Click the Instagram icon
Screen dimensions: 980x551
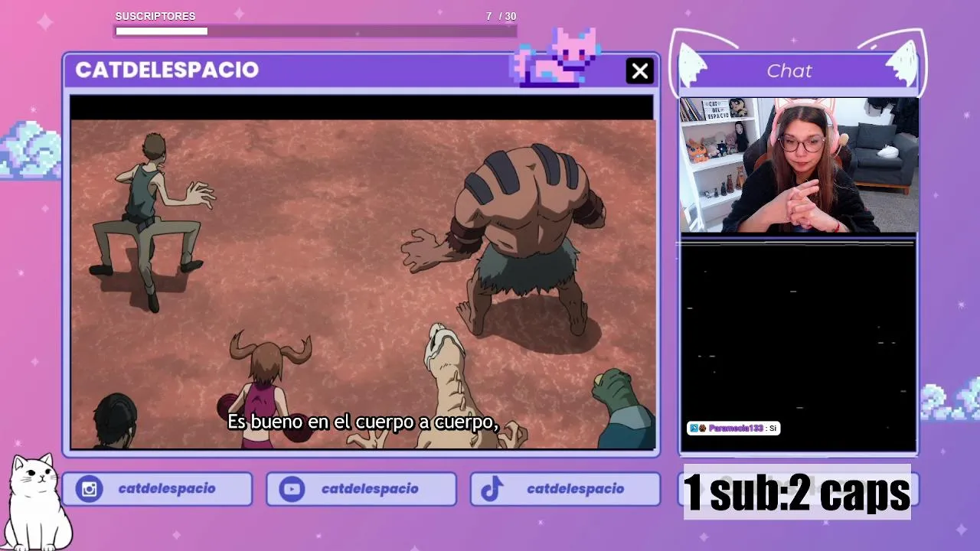tap(90, 489)
